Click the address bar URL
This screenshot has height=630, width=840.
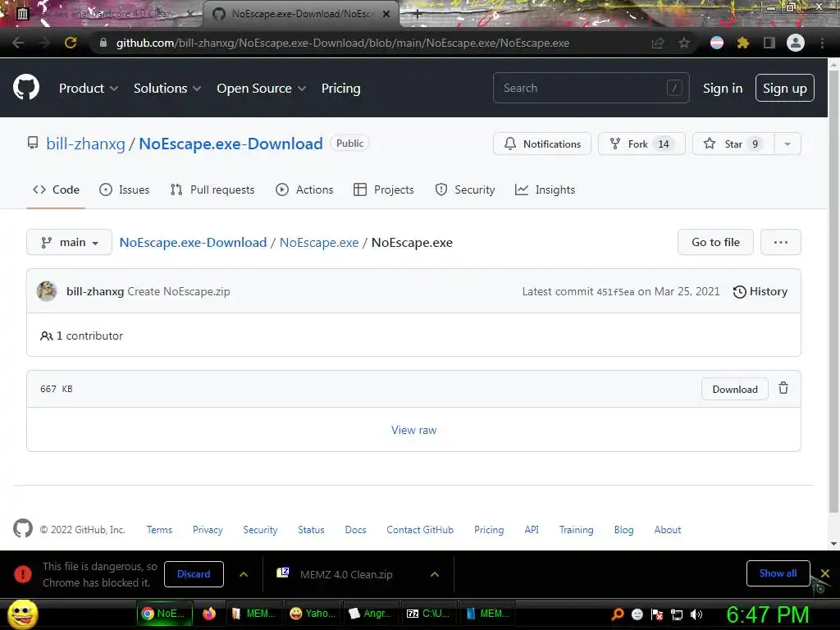pyautogui.click(x=343, y=43)
